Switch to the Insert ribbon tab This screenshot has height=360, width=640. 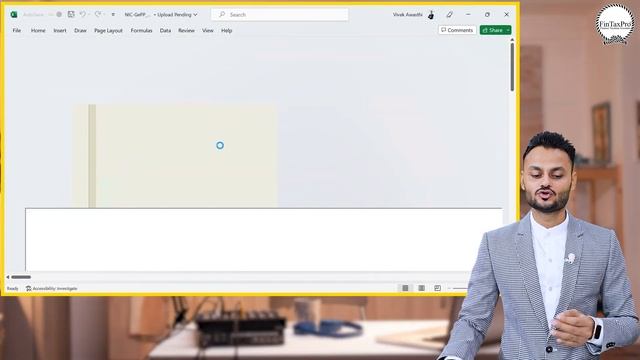(60, 30)
